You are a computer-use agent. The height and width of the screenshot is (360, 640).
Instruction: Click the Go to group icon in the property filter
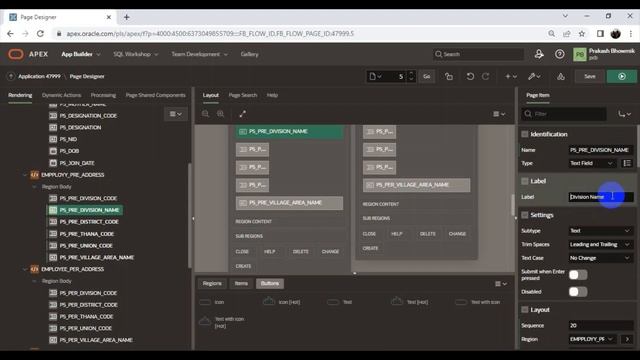(624, 114)
